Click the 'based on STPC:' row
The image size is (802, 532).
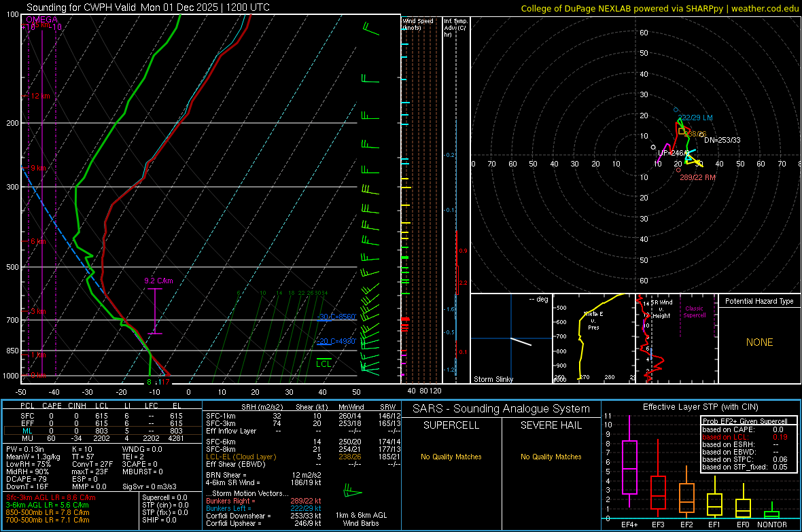(745, 459)
